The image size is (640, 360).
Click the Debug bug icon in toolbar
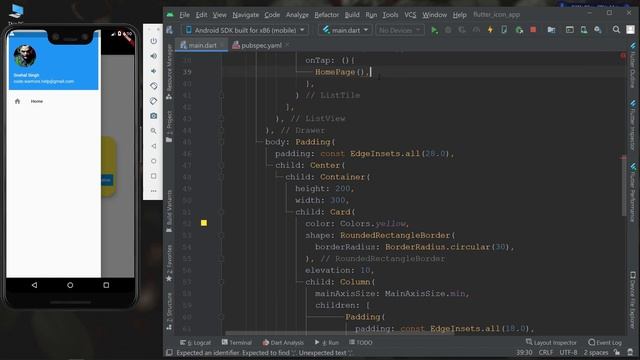[x=448, y=30]
